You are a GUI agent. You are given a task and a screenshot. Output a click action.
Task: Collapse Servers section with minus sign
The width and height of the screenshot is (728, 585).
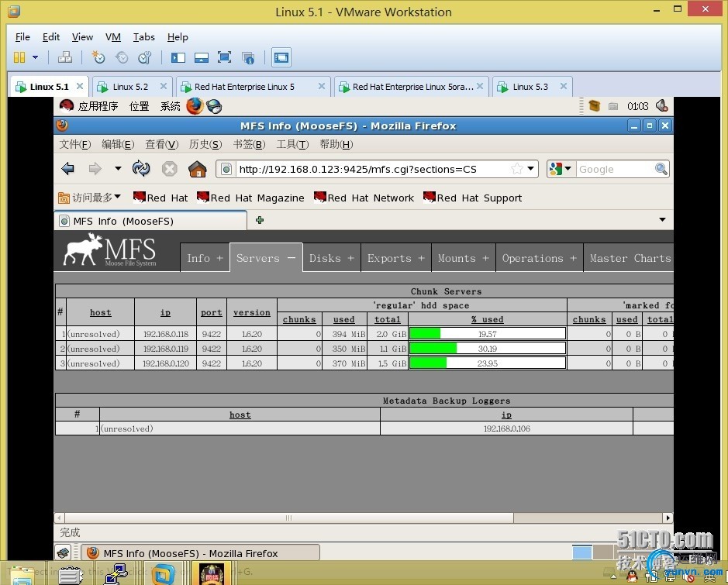292,258
